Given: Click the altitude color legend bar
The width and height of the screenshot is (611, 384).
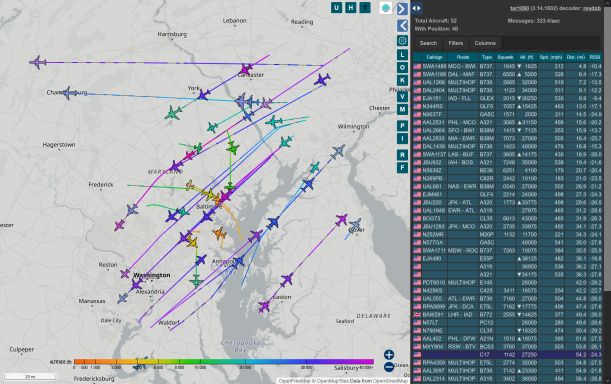Looking at the screenshot, I should pyautogui.click(x=224, y=362).
